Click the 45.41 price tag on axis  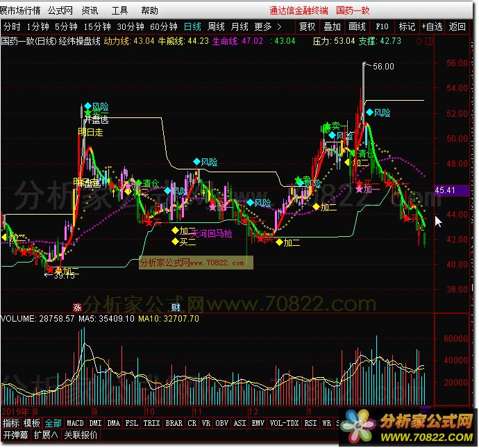451,190
